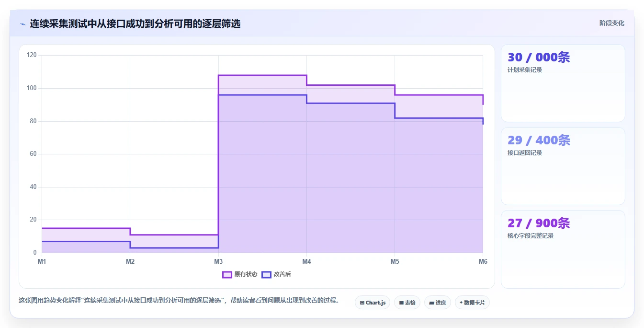This screenshot has width=644, height=328.
Task: Click the 60 y-axis tick label
Action: [x=33, y=154]
